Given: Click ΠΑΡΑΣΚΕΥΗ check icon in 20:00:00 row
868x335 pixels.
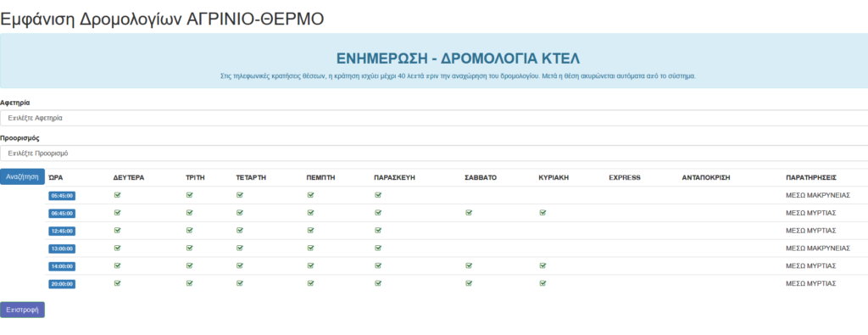Looking at the screenshot, I should tap(378, 283).
